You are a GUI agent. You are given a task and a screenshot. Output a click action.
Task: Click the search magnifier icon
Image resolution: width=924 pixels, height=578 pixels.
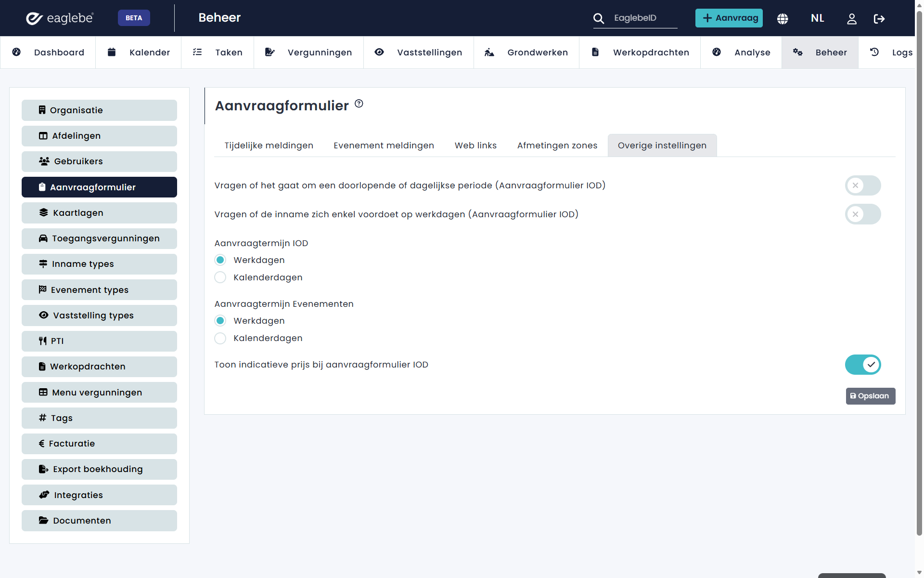pyautogui.click(x=598, y=18)
